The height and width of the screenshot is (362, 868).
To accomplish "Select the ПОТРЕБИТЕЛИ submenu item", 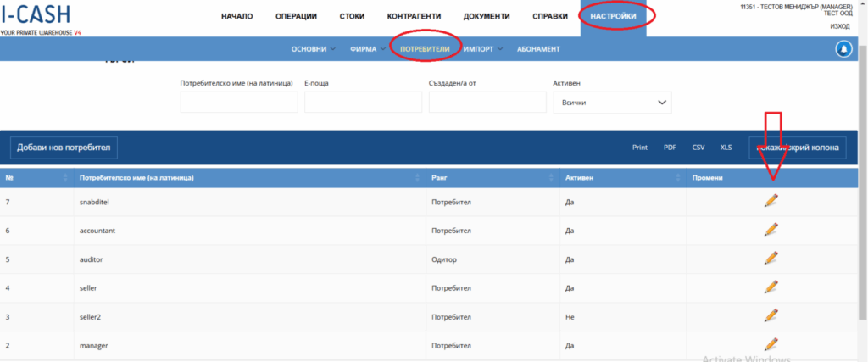I will (x=425, y=49).
